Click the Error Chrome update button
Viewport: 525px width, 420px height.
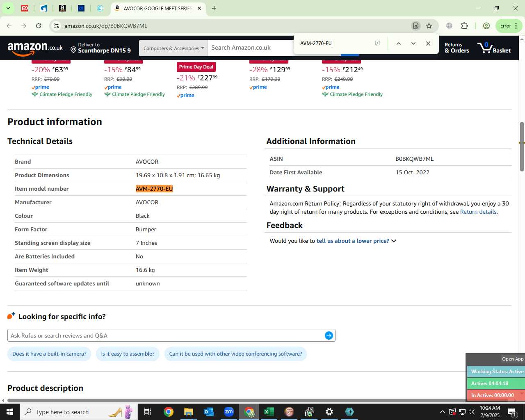coord(509,26)
